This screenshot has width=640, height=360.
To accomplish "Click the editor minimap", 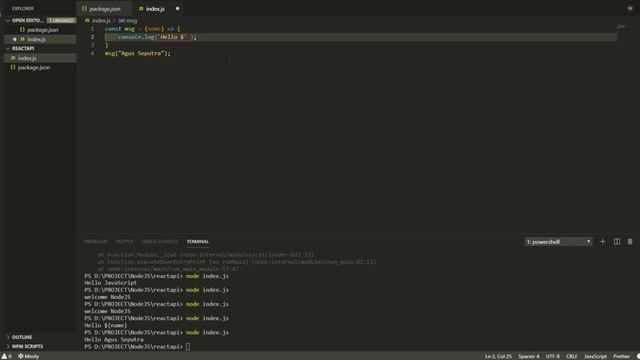I will (x=621, y=27).
